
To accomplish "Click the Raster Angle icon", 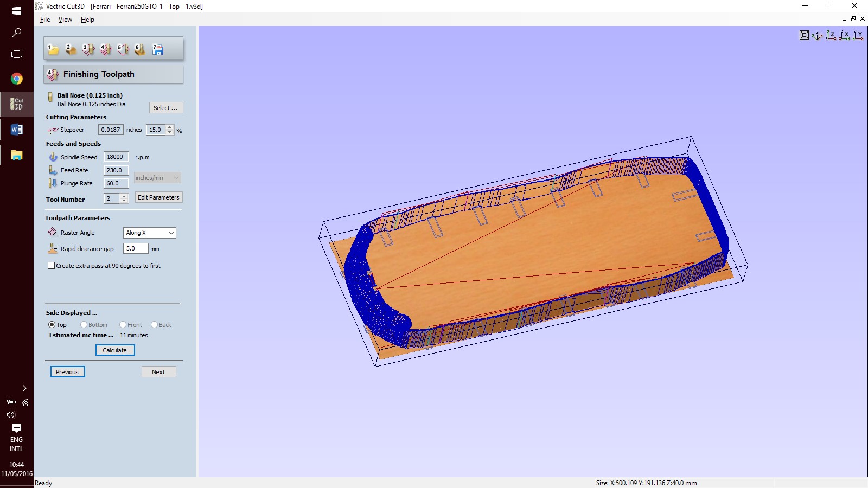I will pyautogui.click(x=53, y=232).
